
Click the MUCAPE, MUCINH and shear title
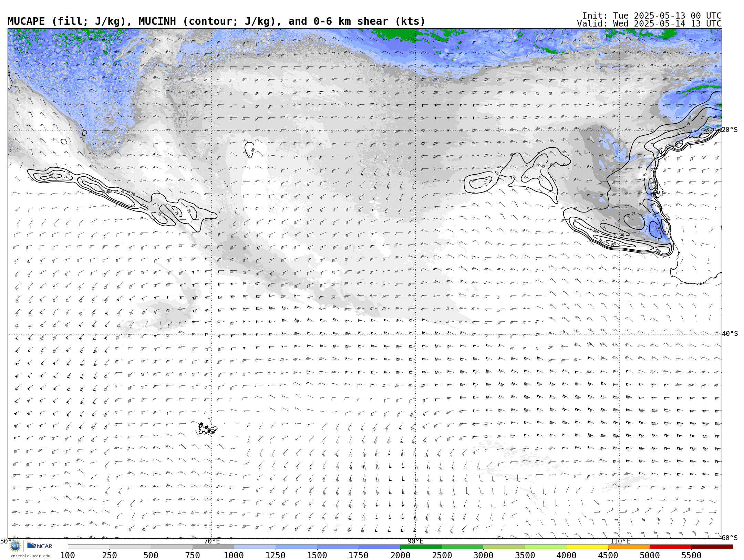coord(216,21)
